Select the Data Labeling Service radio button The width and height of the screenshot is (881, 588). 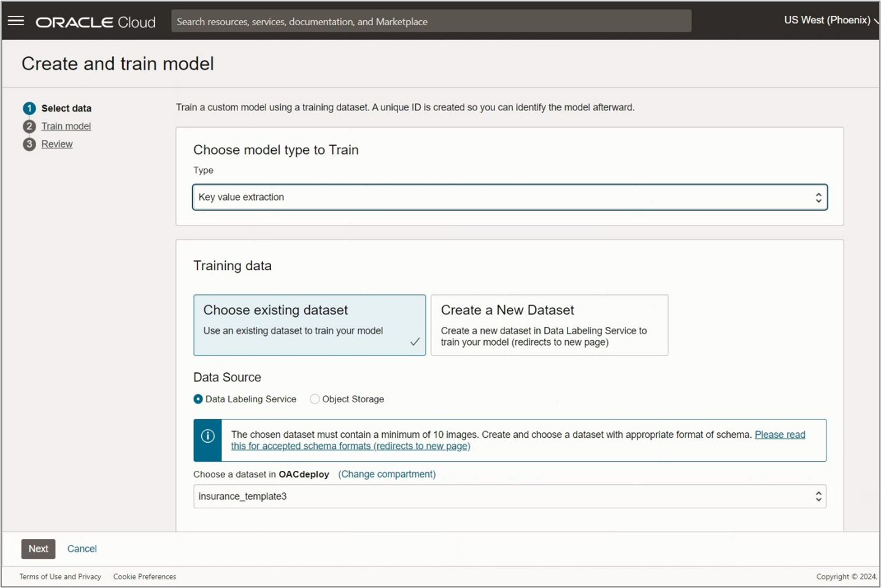click(198, 399)
